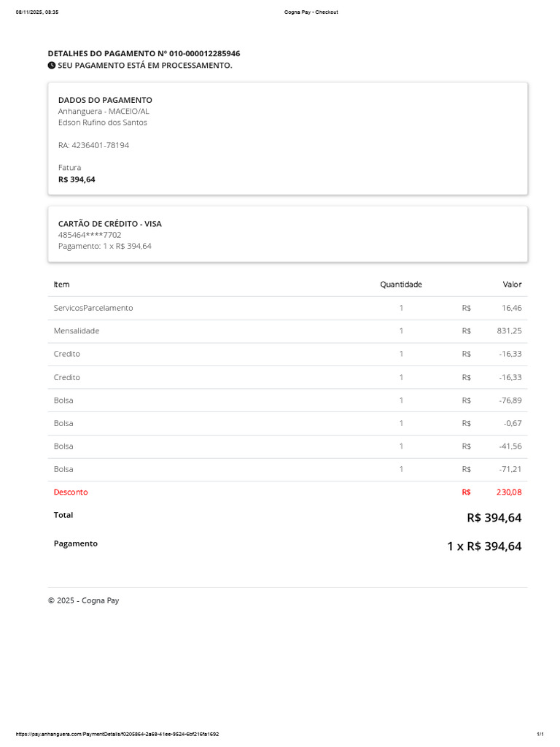560x747 pixels.
Task: Select the ServicosParcelamento row
Action: point(287,308)
